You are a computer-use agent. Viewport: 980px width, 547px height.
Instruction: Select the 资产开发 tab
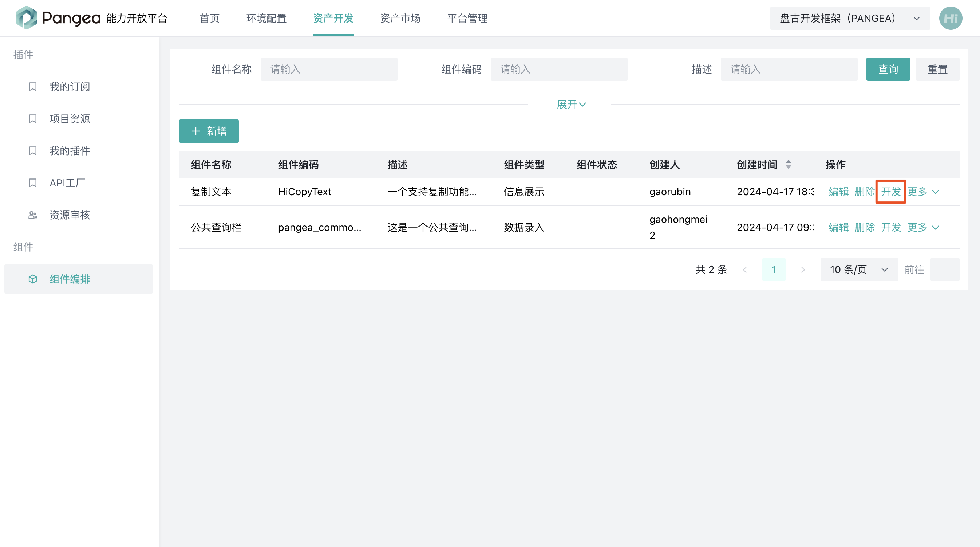333,18
